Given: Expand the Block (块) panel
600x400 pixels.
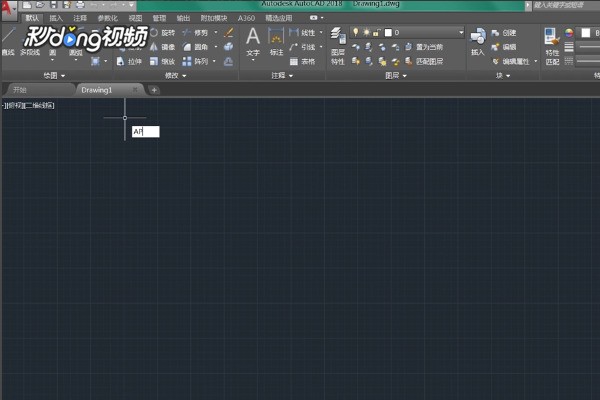Looking at the screenshot, I should pyautogui.click(x=503, y=76).
